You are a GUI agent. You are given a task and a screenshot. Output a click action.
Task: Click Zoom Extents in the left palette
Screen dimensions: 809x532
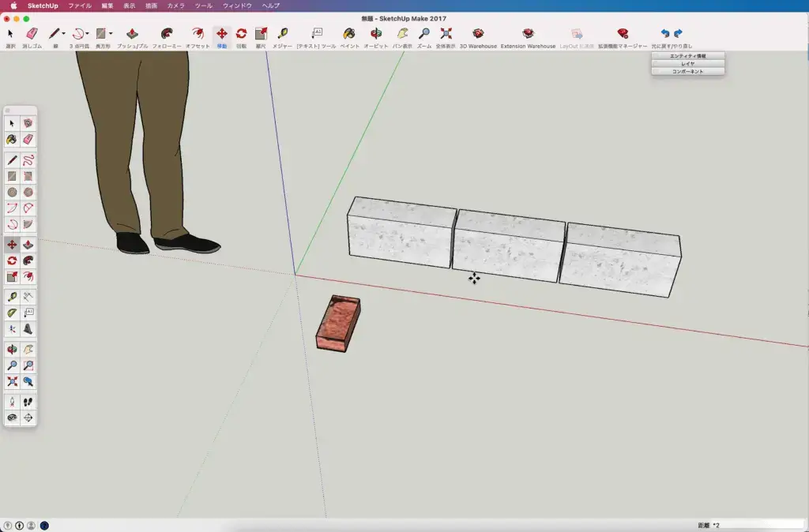(x=12, y=381)
